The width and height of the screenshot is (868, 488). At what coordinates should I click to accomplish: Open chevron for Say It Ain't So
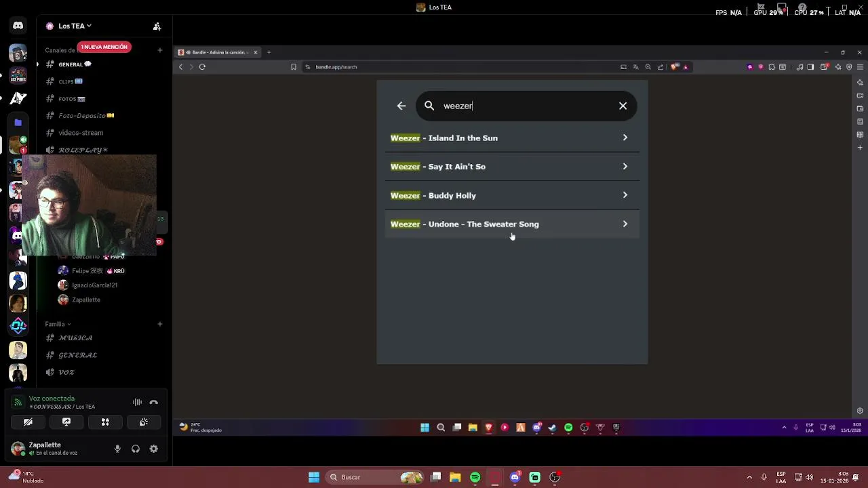click(625, 166)
